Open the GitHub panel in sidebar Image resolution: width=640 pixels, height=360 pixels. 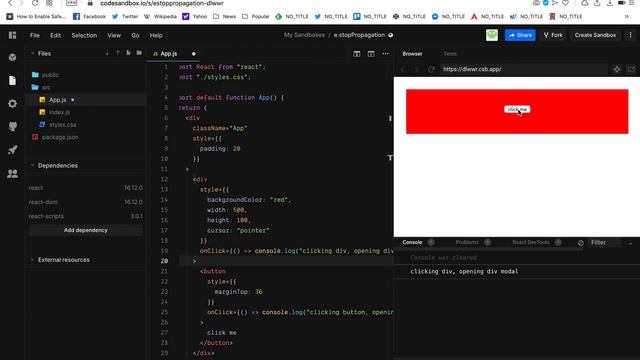[12, 127]
